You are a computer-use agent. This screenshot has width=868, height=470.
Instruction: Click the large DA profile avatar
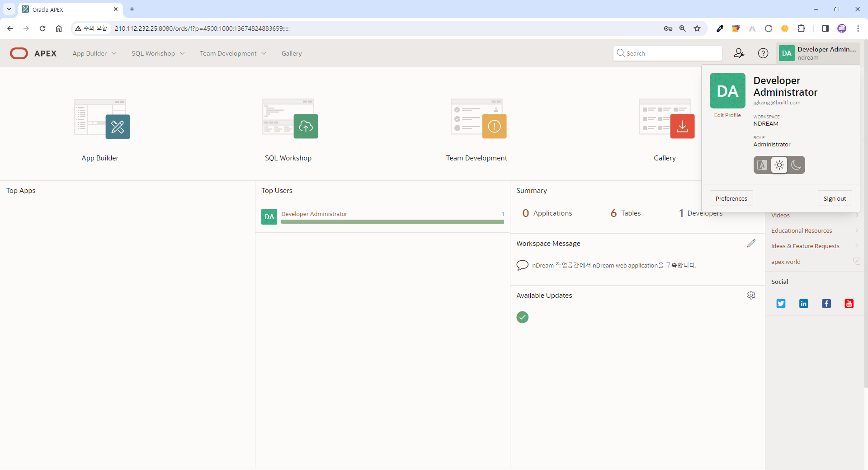tap(727, 90)
